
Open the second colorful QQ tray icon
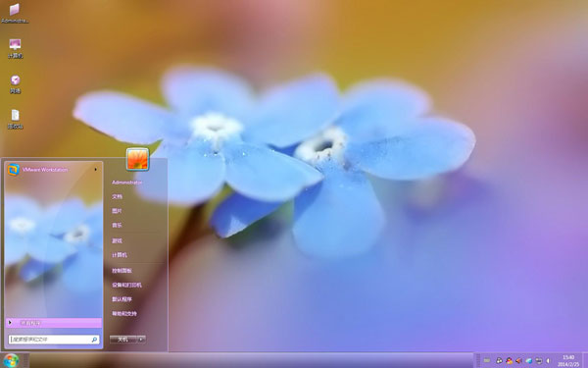(509, 361)
